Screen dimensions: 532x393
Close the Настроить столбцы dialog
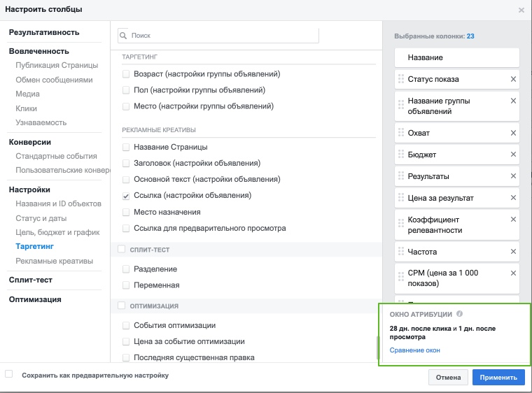coord(521,10)
